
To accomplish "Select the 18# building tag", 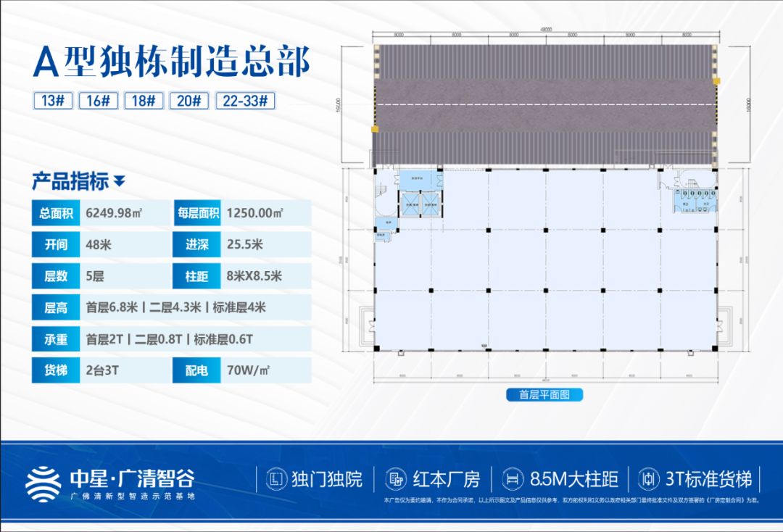I will 144,101.
